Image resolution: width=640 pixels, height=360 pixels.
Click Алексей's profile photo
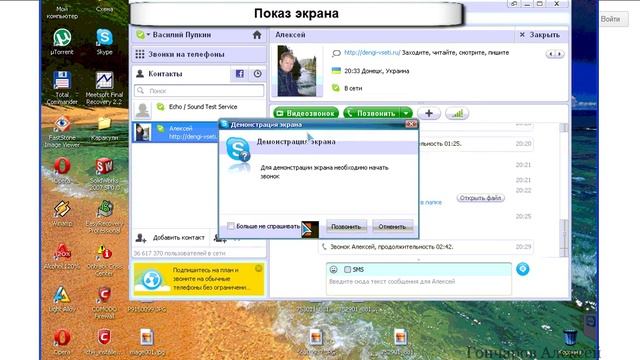click(x=297, y=71)
